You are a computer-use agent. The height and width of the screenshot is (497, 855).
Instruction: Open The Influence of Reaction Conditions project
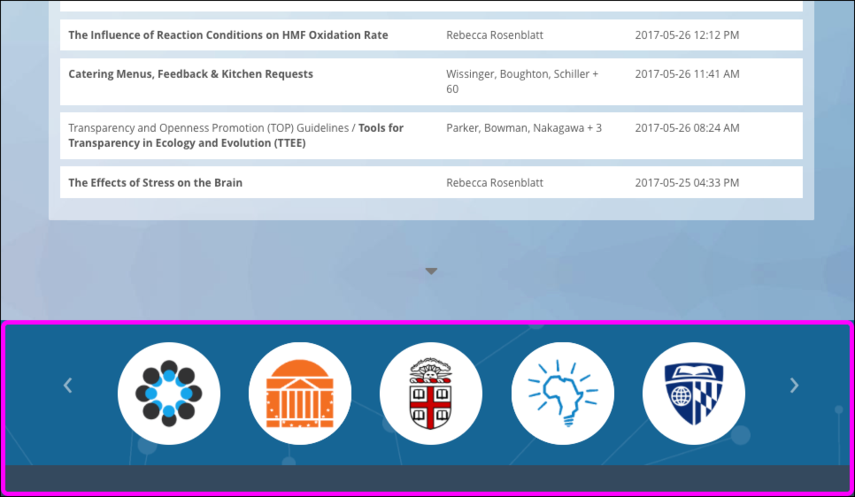228,35
